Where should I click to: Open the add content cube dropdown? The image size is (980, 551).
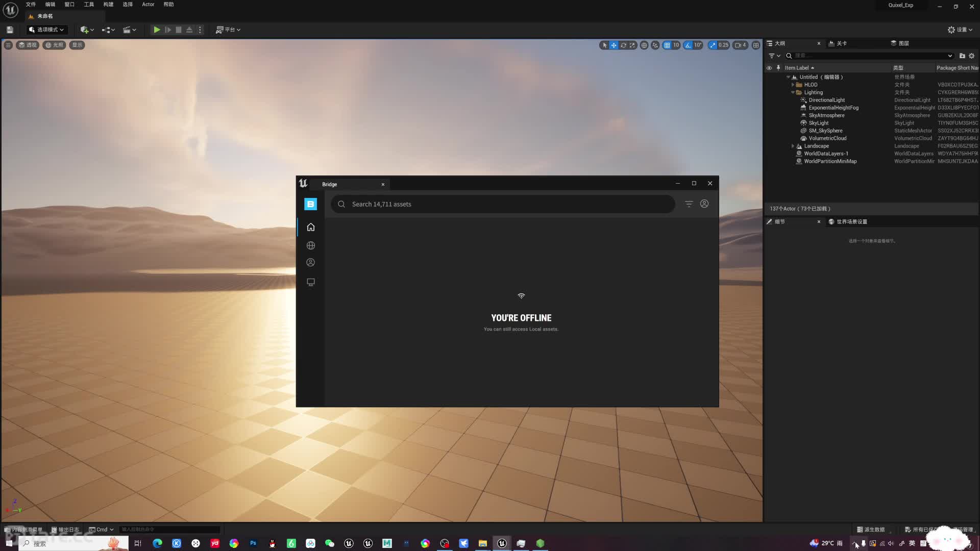[x=87, y=30]
